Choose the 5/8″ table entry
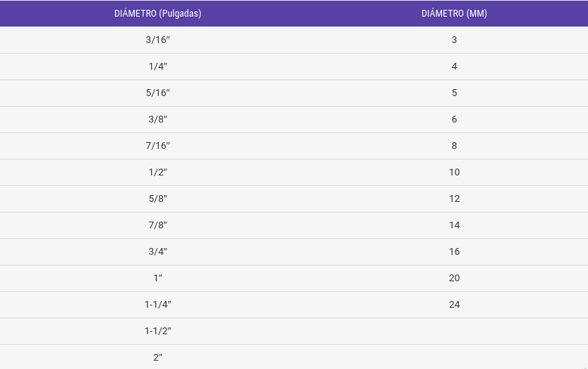The height and width of the screenshot is (369, 588). (x=157, y=199)
